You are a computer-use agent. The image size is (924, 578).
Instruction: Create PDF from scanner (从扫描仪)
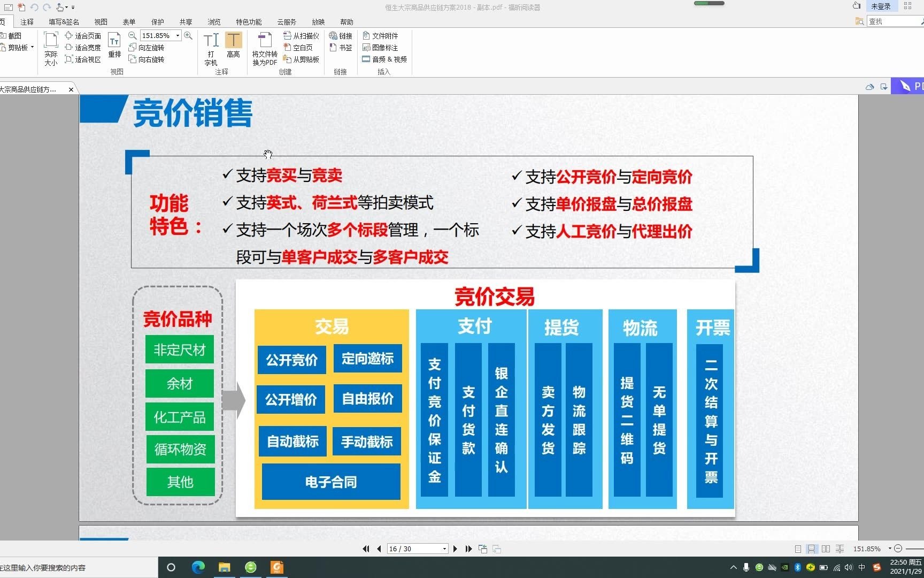click(x=301, y=36)
